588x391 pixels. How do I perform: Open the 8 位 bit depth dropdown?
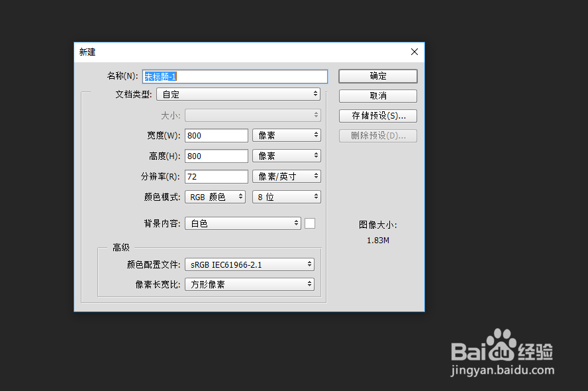point(287,197)
